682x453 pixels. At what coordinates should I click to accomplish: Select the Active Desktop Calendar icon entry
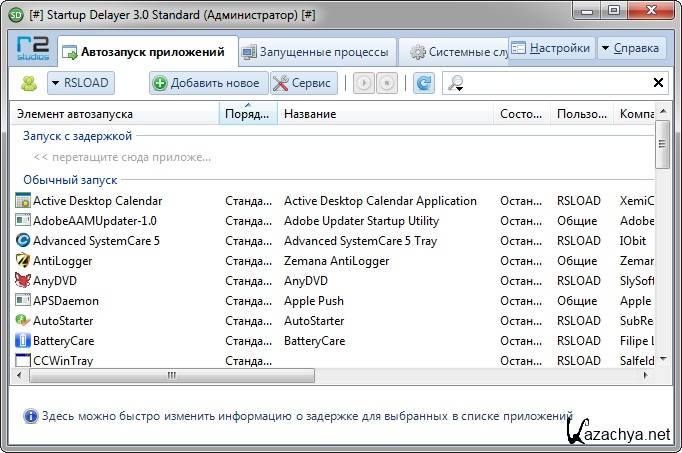coord(24,201)
